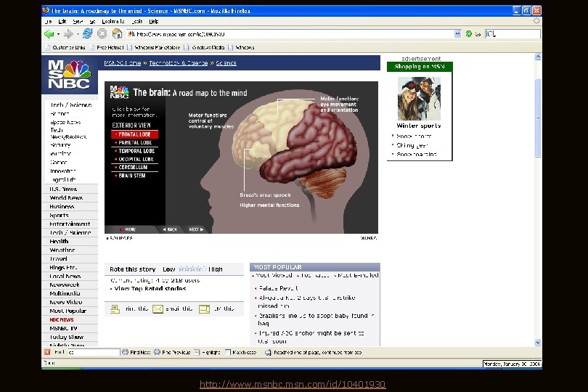Click the MENU button in the brain graphic

click(128, 229)
